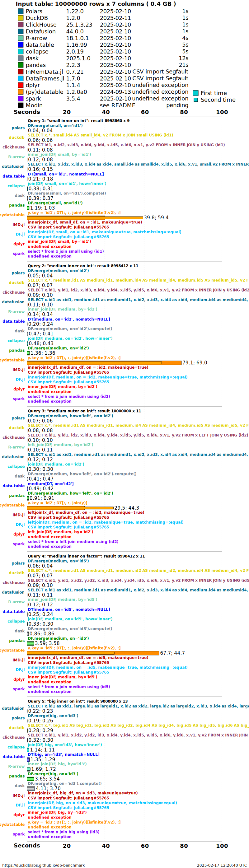The width and height of the screenshot is (249, 868).
Task: Click the 4.11; 3.70 dask timing in Query 5
Action: coord(48,788)
